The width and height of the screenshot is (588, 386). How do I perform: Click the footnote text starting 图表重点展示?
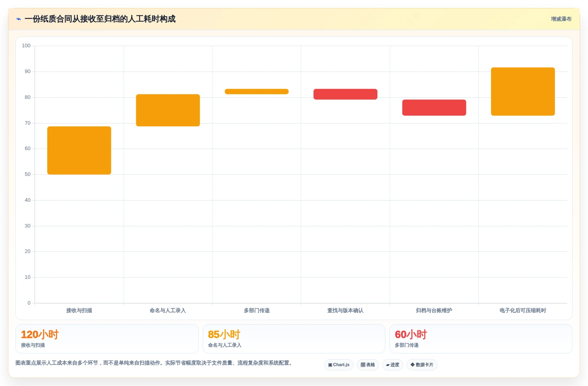click(x=155, y=363)
